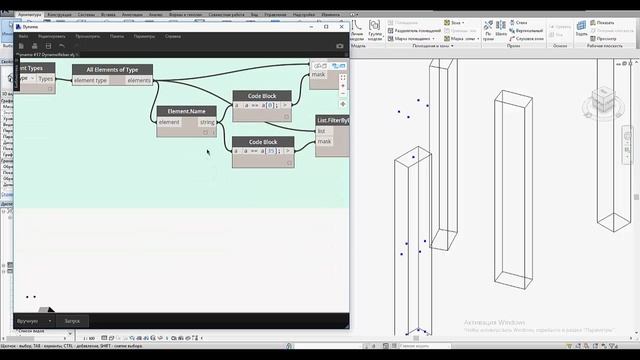640x360 pixels.
Task: Open Зона dropdown in Revit ribbon
Action: click(x=454, y=23)
